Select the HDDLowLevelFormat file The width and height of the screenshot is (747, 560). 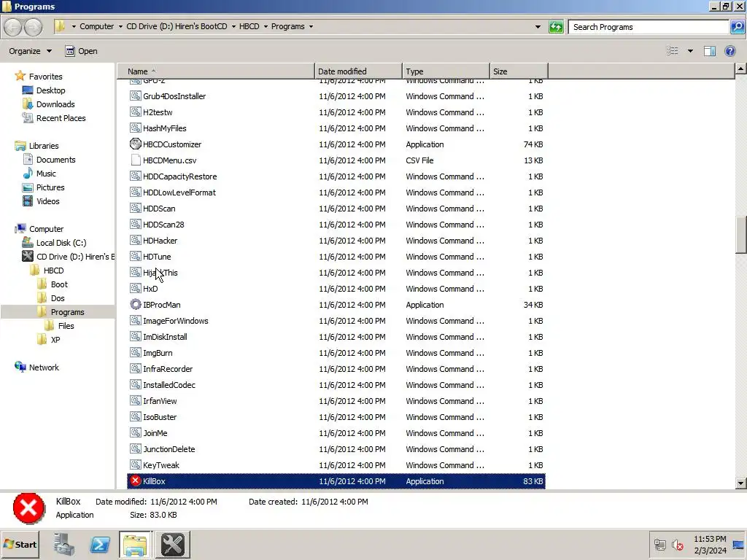click(179, 192)
